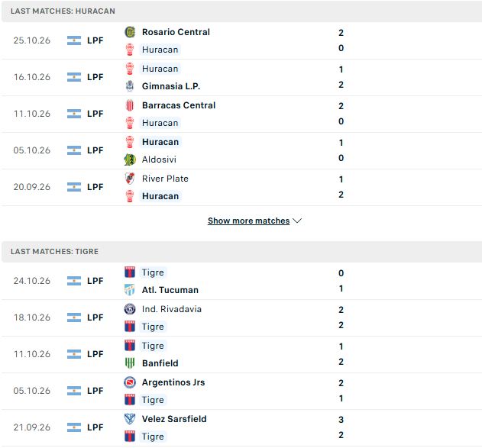Open Rosario Central team name link

pos(176,32)
